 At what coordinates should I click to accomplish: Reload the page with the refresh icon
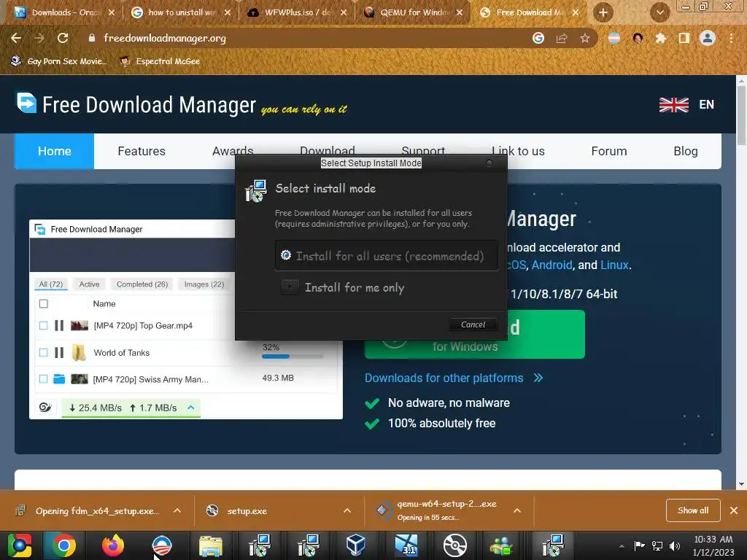(x=63, y=38)
